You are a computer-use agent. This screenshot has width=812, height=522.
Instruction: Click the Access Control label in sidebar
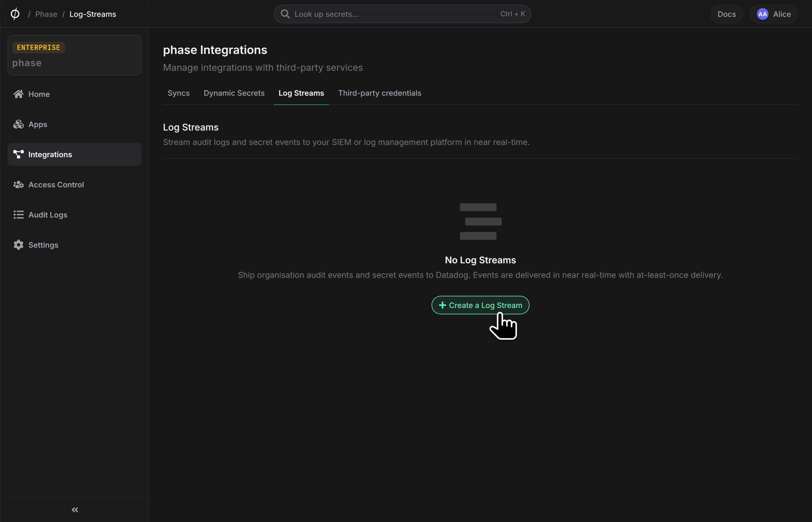point(56,185)
